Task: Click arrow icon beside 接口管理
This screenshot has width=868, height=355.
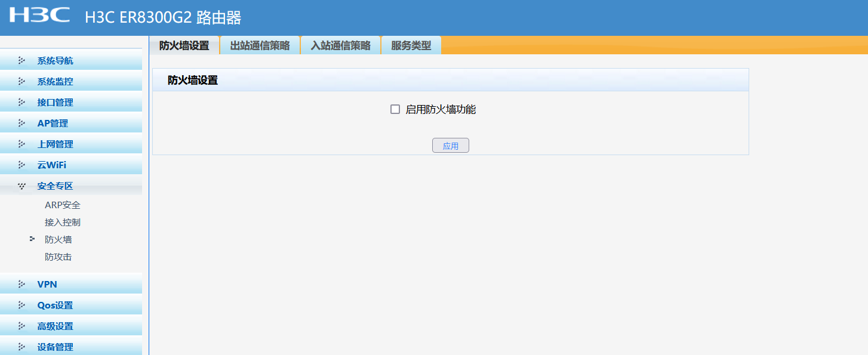Action: (x=22, y=102)
